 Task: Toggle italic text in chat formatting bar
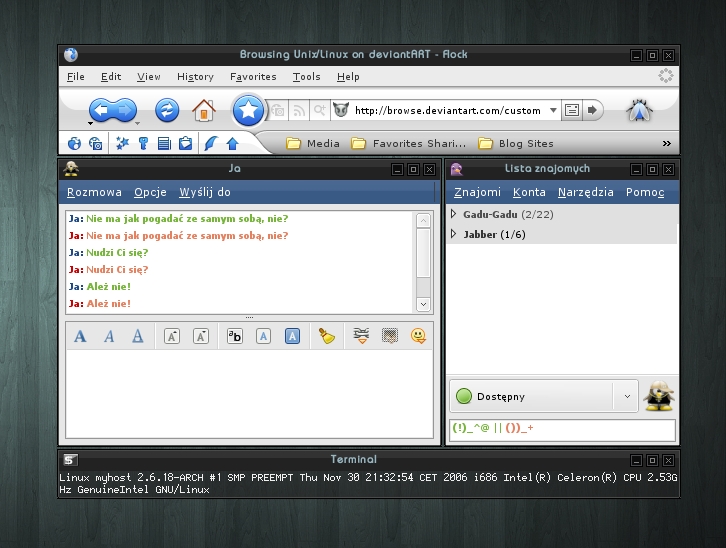point(109,336)
